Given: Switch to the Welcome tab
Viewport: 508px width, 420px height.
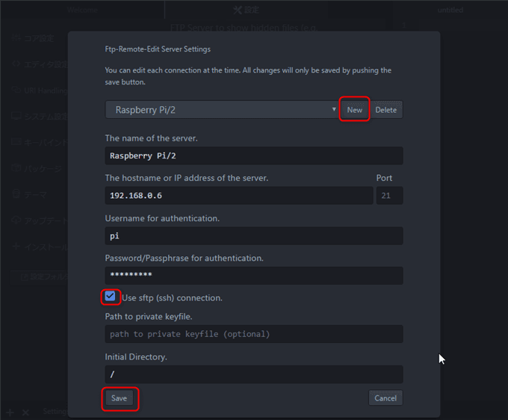Looking at the screenshot, I should (x=82, y=10).
